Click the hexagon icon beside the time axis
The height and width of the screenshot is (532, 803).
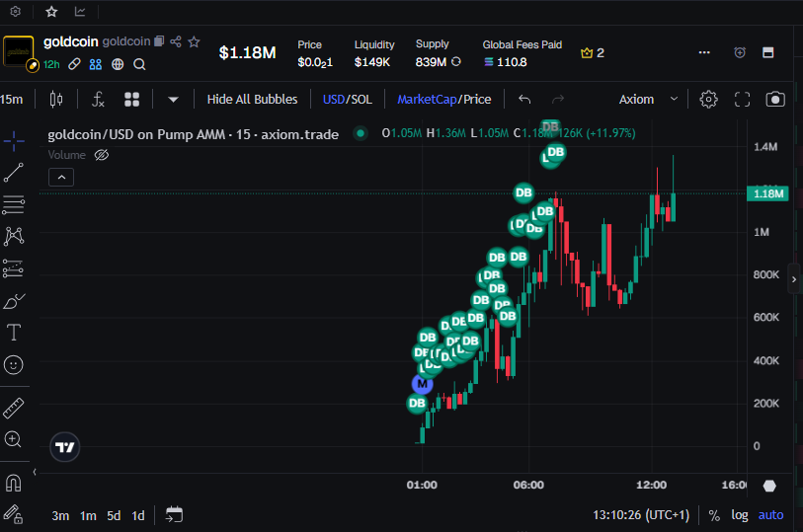tap(769, 486)
